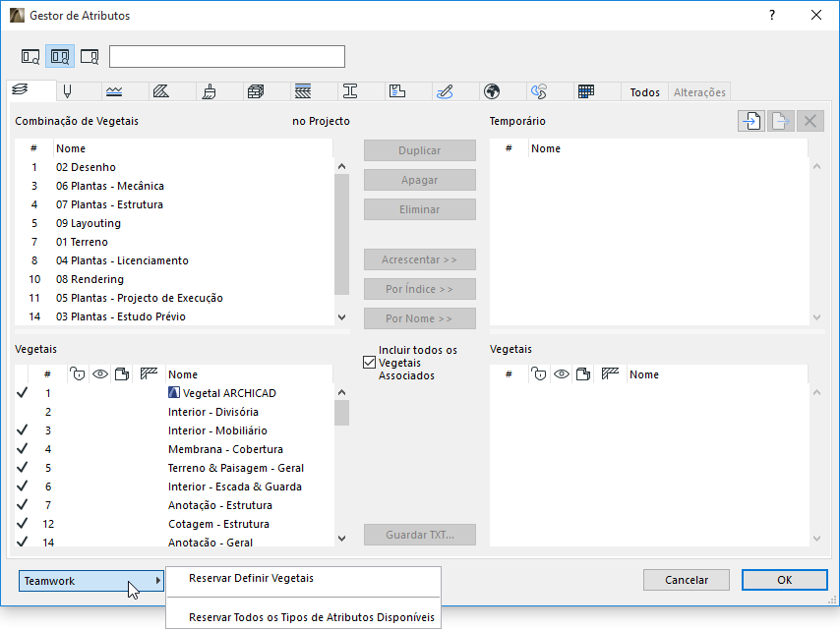Select 01 Terreno row
This screenshot has width=840, height=630.
click(174, 242)
